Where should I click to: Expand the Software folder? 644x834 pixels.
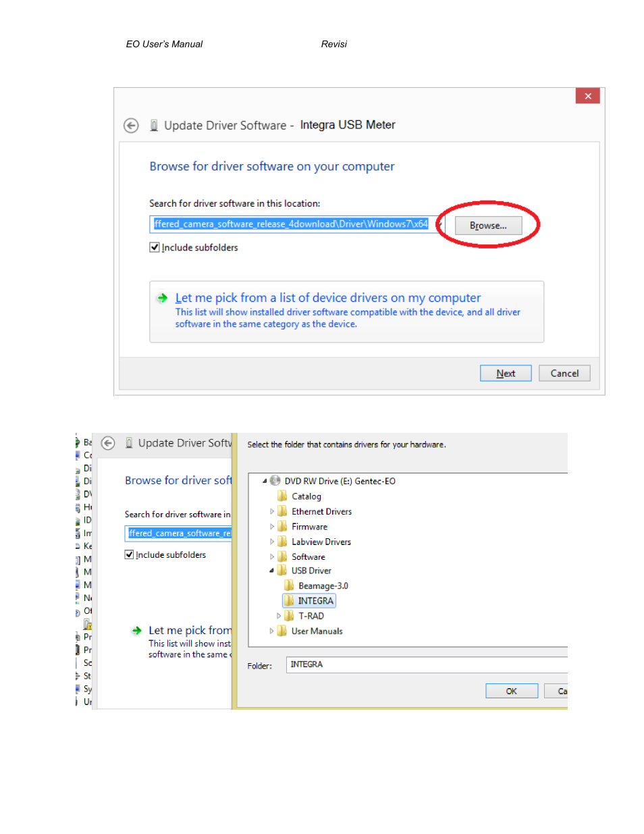(x=272, y=556)
